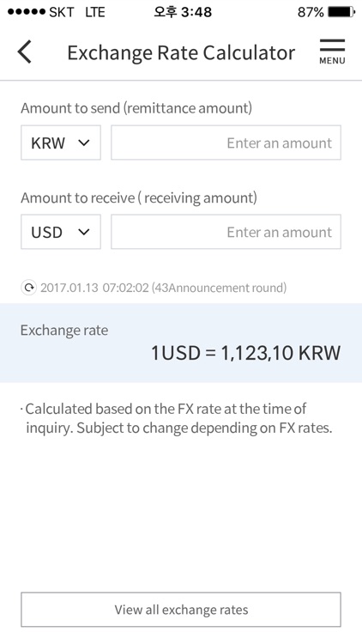This screenshot has height=644, width=362.
Task: Tap the Exchange rate label
Action: (64, 331)
